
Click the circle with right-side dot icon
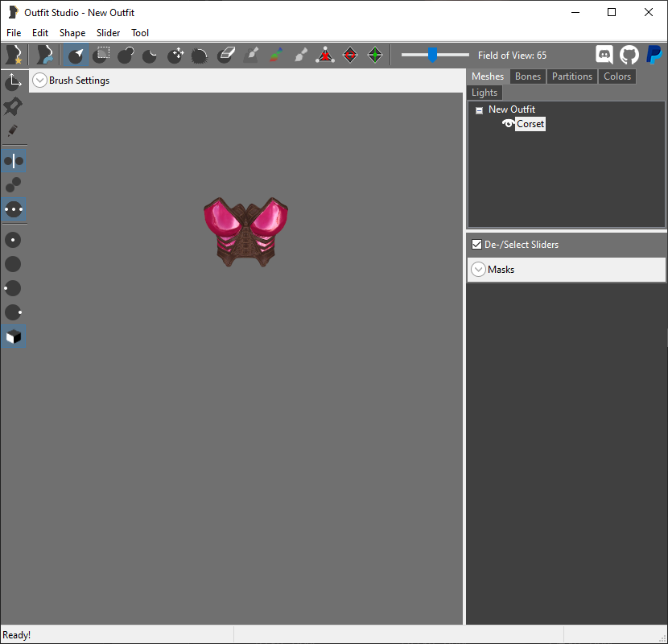pyautogui.click(x=13, y=312)
